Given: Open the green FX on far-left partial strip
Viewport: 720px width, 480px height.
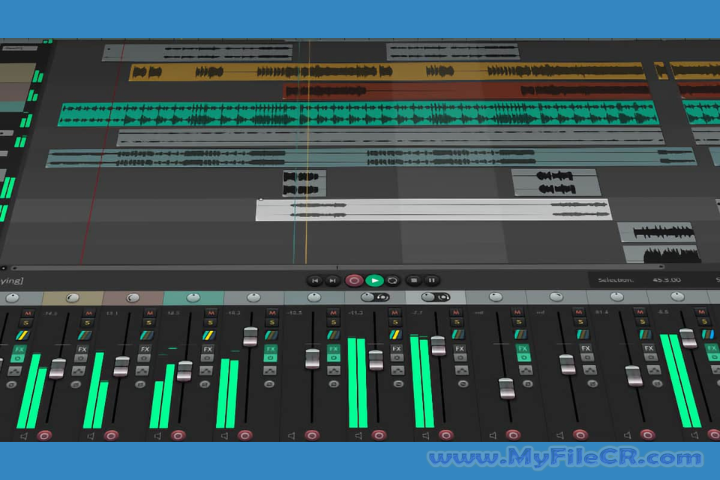Looking at the screenshot, I should [x=19, y=350].
